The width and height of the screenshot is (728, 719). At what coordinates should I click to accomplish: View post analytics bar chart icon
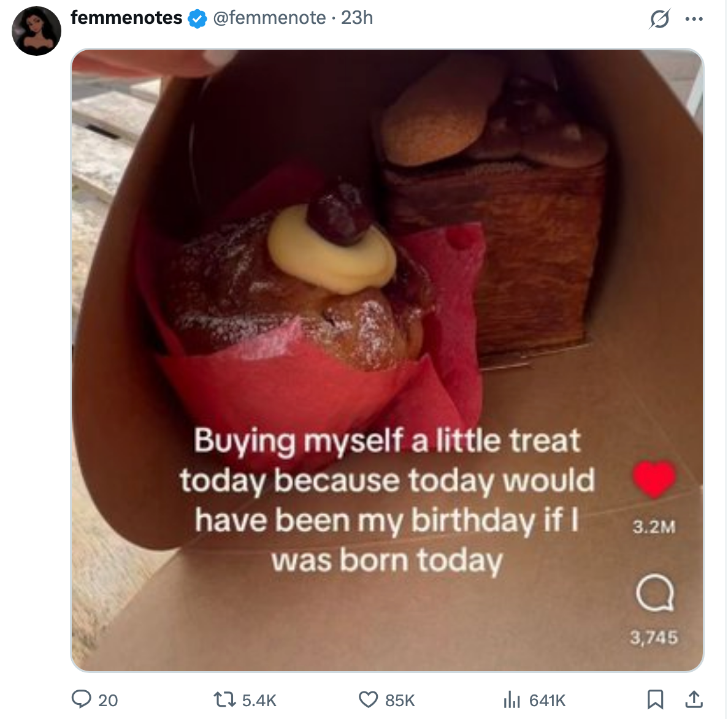[512, 699]
